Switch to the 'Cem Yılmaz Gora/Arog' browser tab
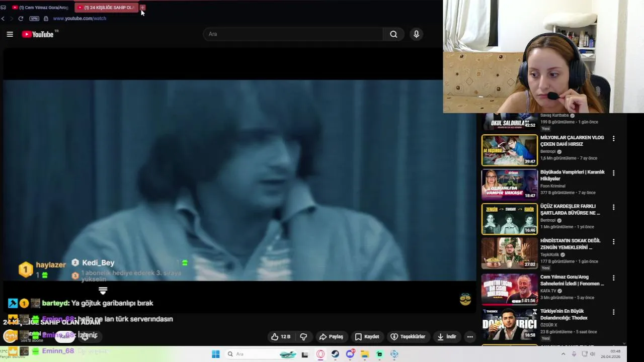This screenshot has width=644, height=362. tap(40, 8)
